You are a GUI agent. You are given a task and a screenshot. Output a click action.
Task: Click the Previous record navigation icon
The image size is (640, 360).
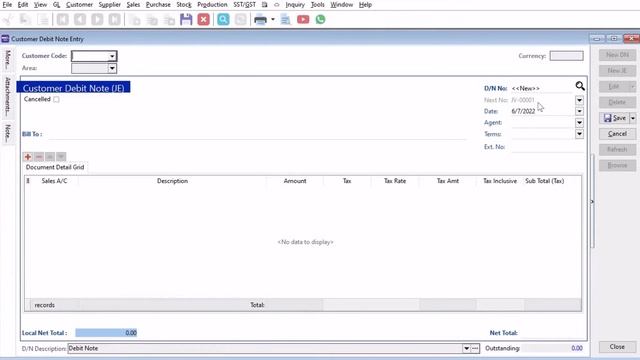[x=80, y=20]
